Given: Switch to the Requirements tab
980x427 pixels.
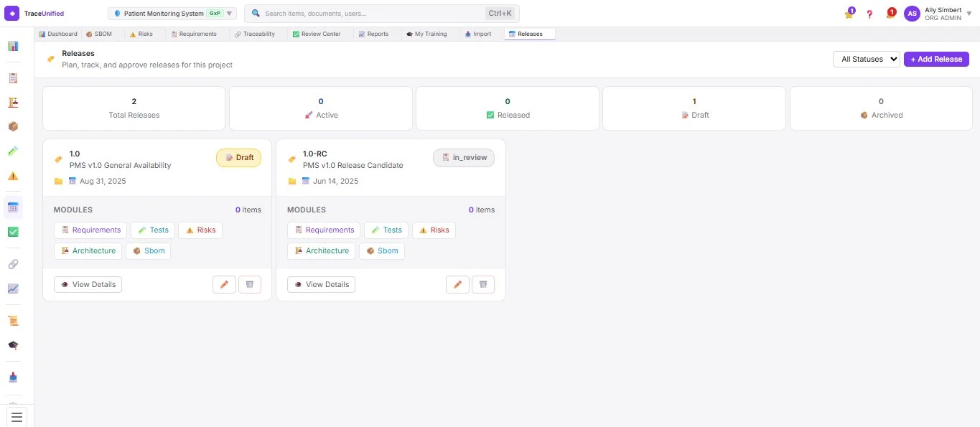Looking at the screenshot, I should pyautogui.click(x=194, y=34).
